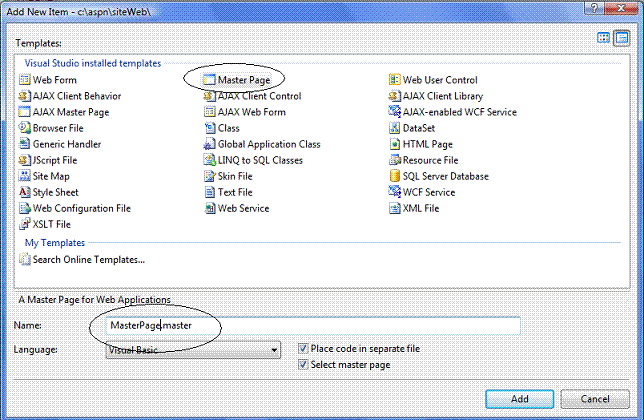Pick the AJAX Web Form icon
The height and width of the screenshot is (420, 644).
pyautogui.click(x=209, y=112)
